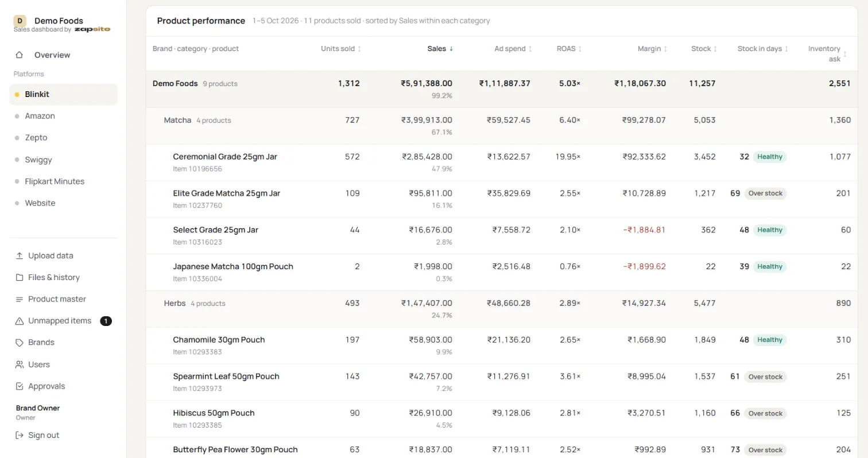Sort by Ad spend column
The height and width of the screenshot is (458, 868).
tap(513, 49)
